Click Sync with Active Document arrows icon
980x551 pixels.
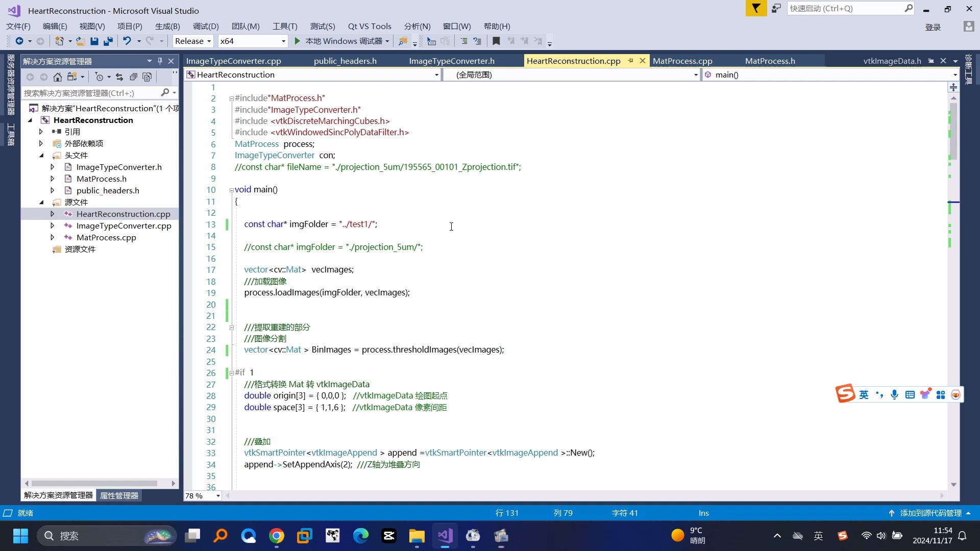tap(119, 77)
